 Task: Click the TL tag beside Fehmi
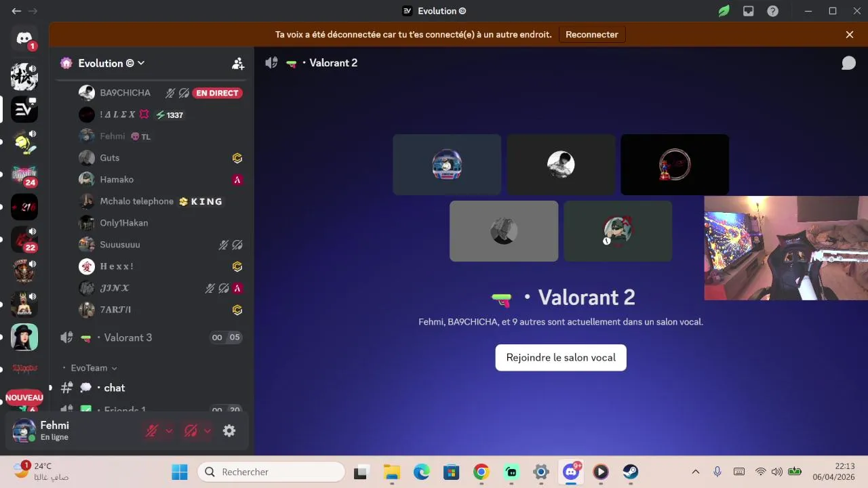click(x=141, y=136)
